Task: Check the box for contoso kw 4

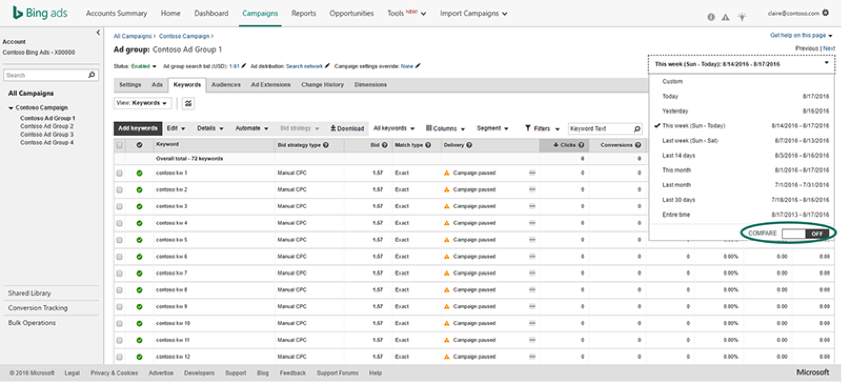Action: click(119, 223)
